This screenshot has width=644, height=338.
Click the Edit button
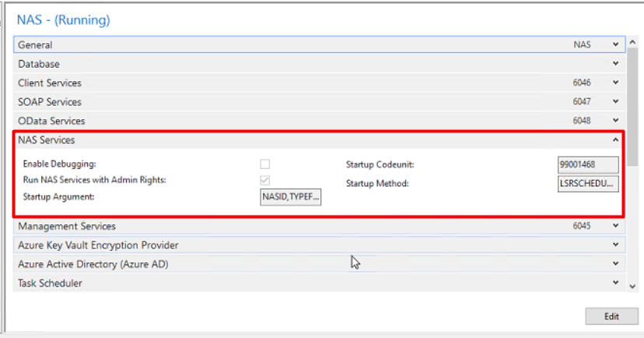point(611,316)
